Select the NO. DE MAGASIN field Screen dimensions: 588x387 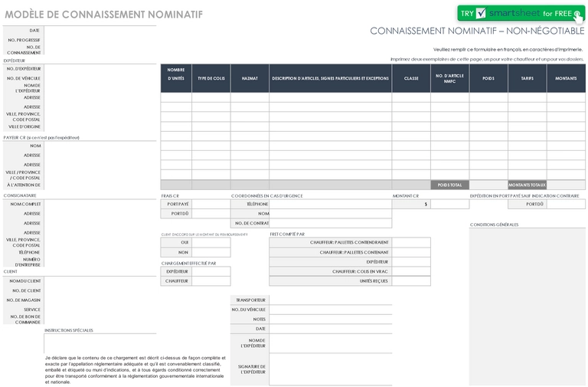tap(100, 300)
